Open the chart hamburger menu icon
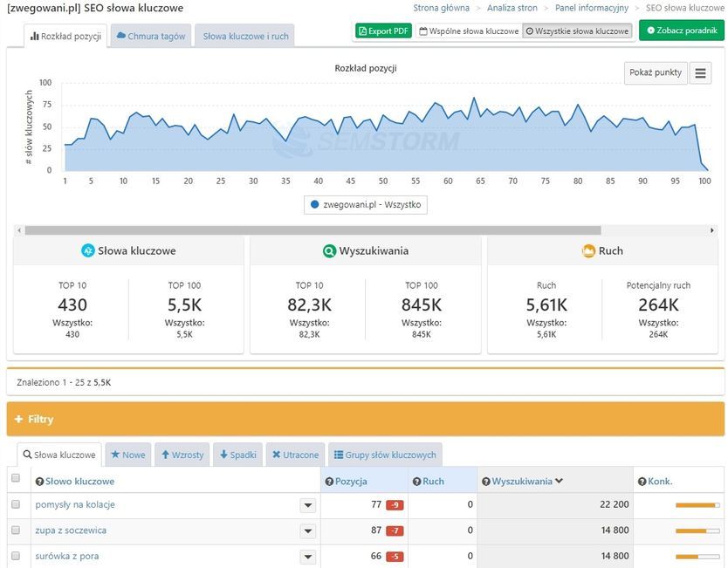The width and height of the screenshot is (728, 568). click(x=700, y=73)
